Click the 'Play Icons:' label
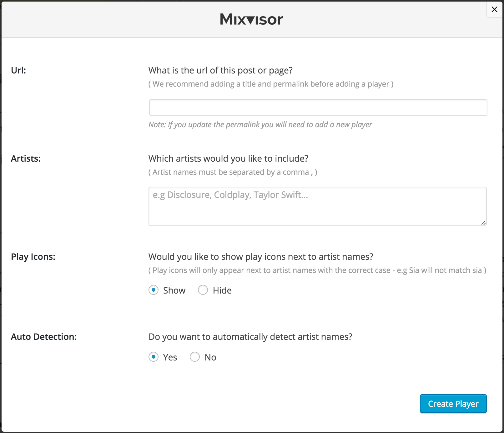This screenshot has height=433, width=504. (33, 257)
